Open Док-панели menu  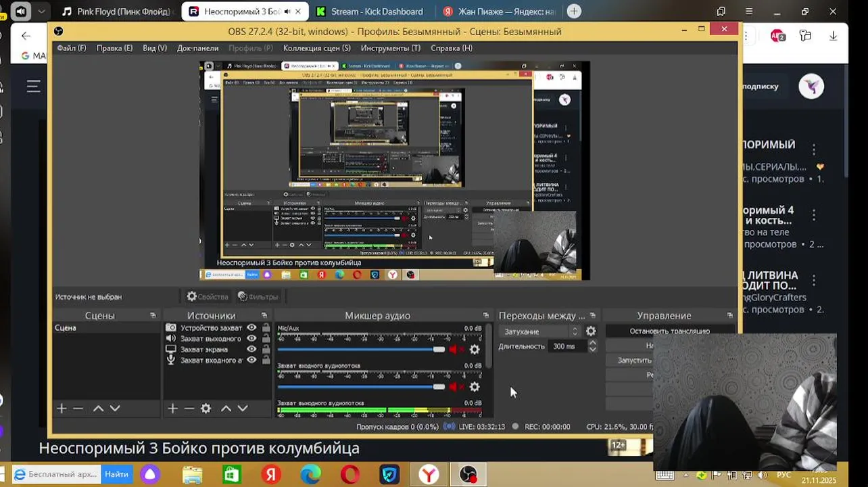tap(197, 48)
